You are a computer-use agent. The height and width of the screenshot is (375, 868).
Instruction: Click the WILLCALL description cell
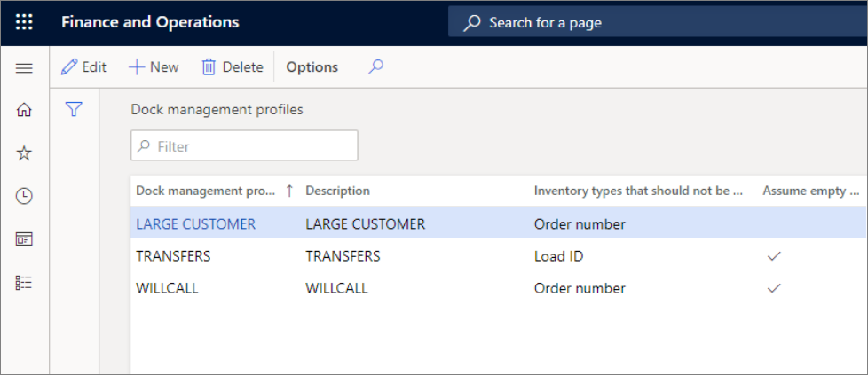point(336,288)
